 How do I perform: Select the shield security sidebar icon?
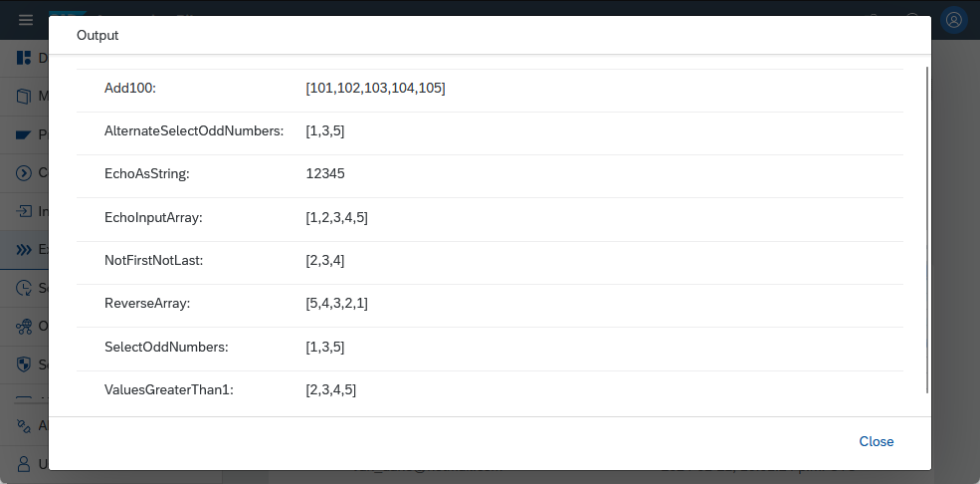coord(24,364)
